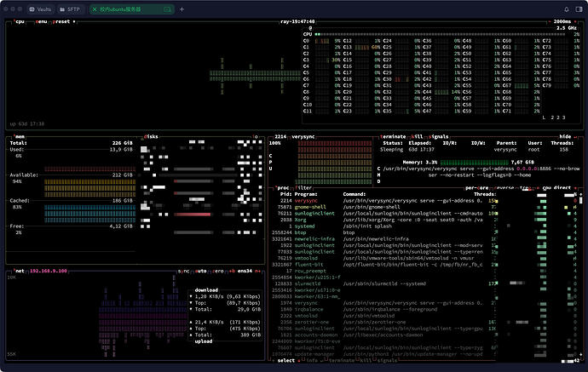Click signals in bottom process bar
588x372 pixels.
(x=388, y=360)
